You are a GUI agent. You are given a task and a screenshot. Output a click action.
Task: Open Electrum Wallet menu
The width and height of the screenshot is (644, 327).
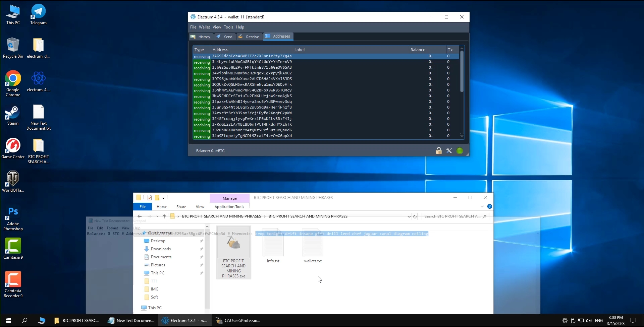[x=204, y=27]
